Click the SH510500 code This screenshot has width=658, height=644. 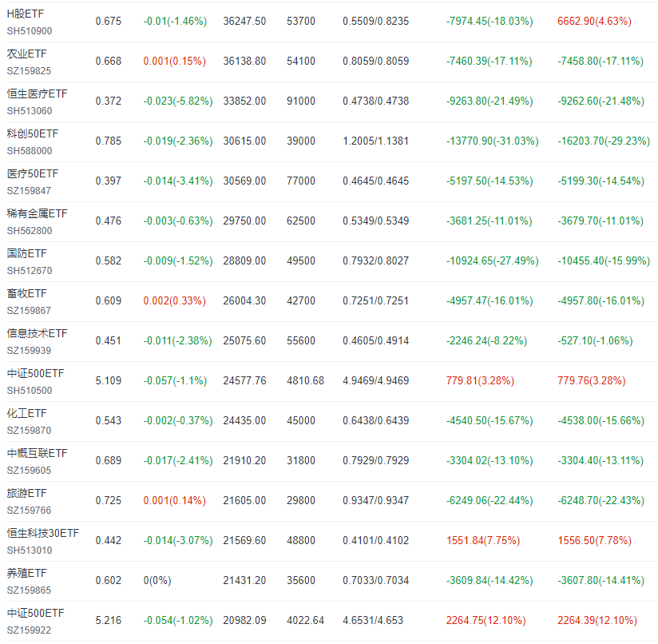point(30,391)
